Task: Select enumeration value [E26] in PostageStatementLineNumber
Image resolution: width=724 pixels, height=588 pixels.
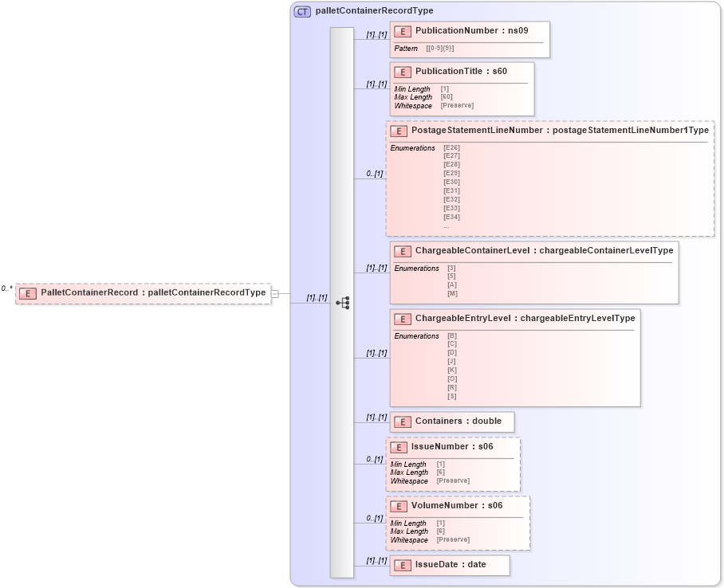Action: (451, 147)
